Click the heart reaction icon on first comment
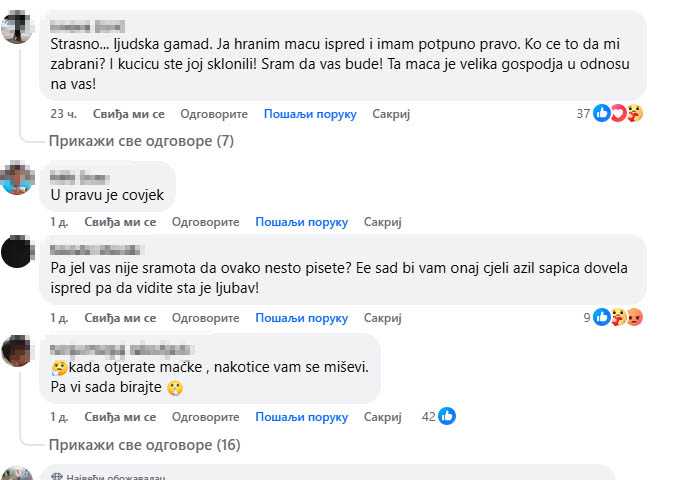This screenshot has height=480, width=682. tap(618, 113)
